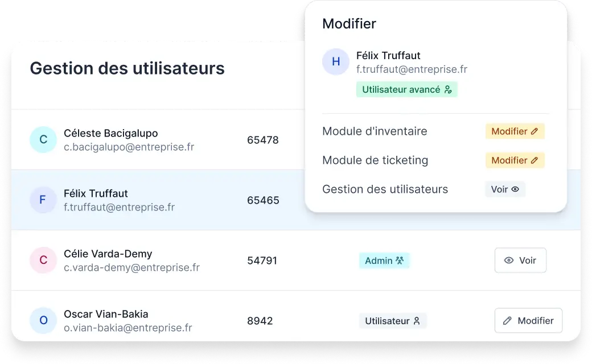Click the H avatar in Modifier popup
592x364 pixels.
[x=336, y=62]
